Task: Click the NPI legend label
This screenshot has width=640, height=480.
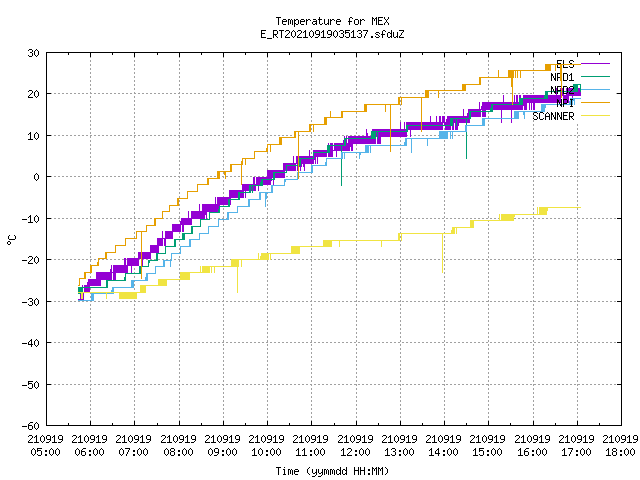Action: tap(565, 103)
